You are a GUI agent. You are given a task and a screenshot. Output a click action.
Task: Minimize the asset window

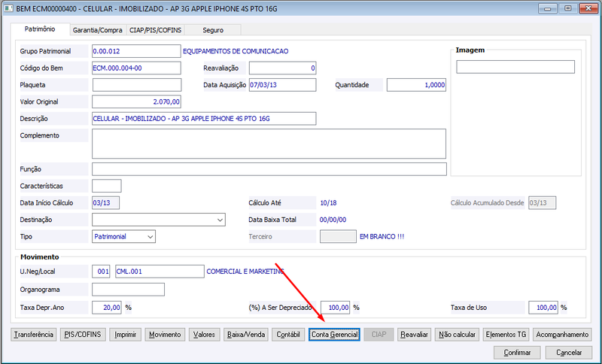point(548,8)
